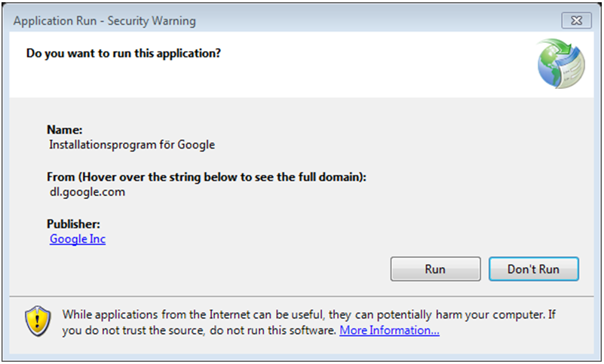Click the white header banner area
The height and width of the screenshot is (364, 604).
pyautogui.click(x=301, y=64)
